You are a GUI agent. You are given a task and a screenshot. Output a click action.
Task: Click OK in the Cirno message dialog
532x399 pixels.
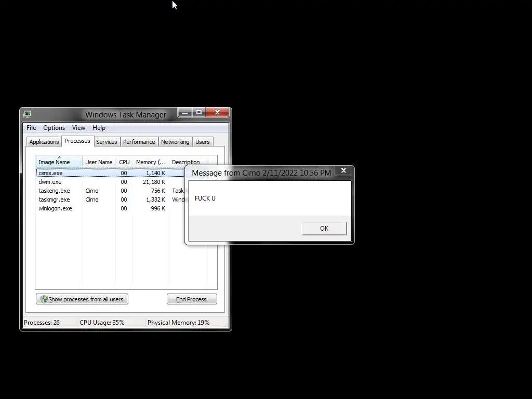(x=324, y=229)
